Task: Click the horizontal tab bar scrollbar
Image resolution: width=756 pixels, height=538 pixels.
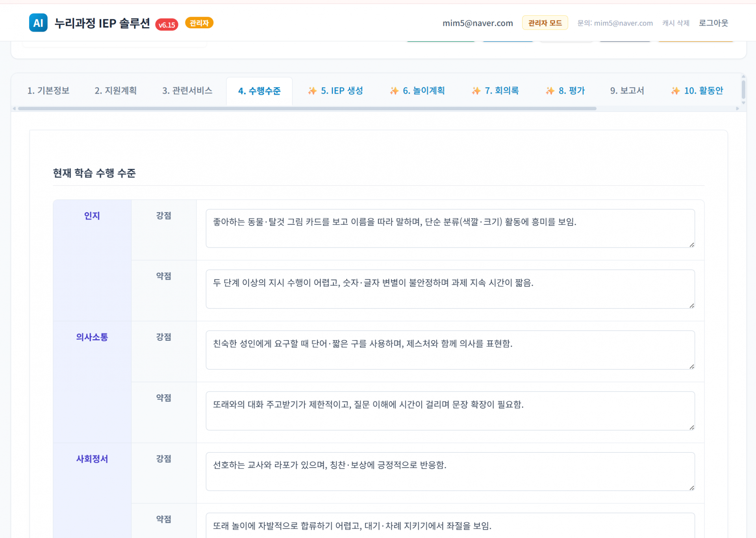Action: coord(307,109)
